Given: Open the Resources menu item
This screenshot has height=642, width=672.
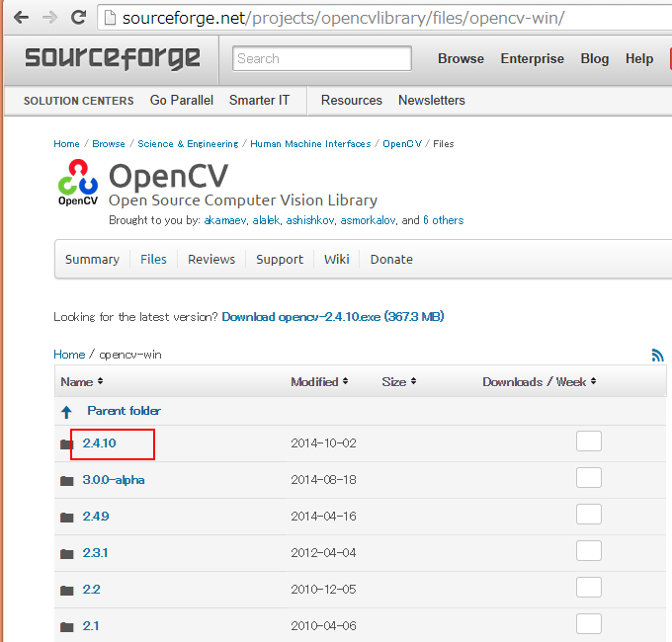Looking at the screenshot, I should click(352, 100).
